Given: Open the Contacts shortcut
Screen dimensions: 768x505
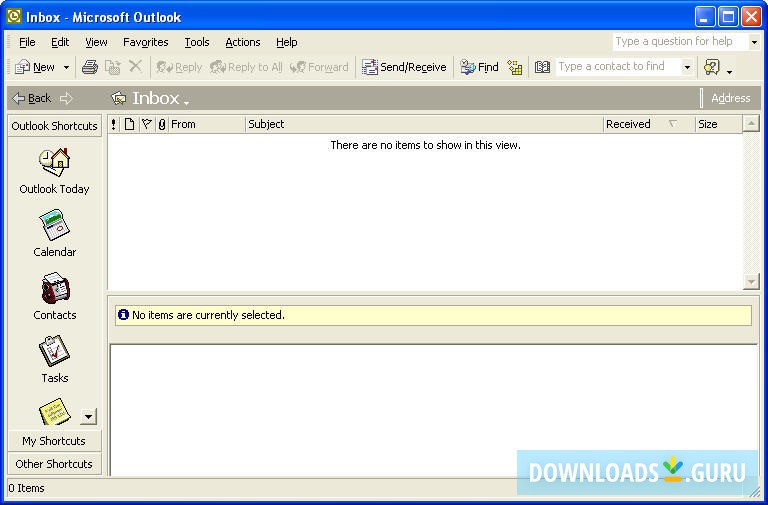Looking at the screenshot, I should [x=54, y=296].
